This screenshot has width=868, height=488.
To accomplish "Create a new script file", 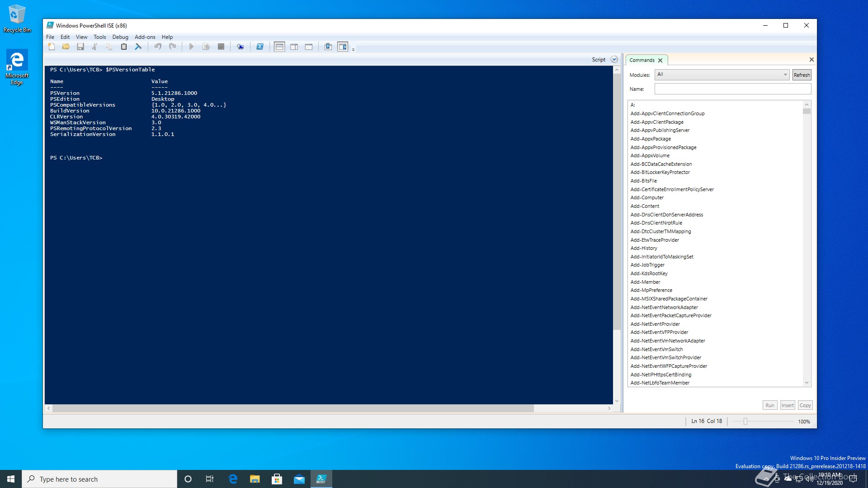I will [x=52, y=47].
